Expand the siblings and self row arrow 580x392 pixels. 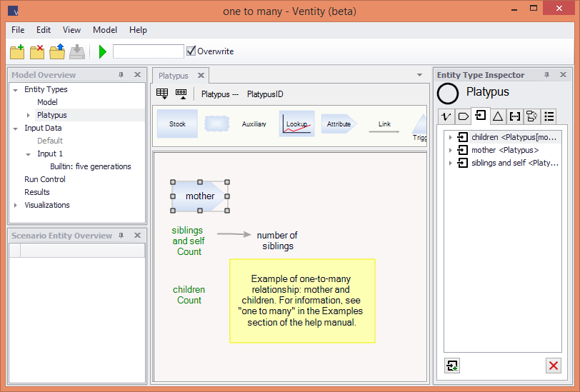point(450,163)
